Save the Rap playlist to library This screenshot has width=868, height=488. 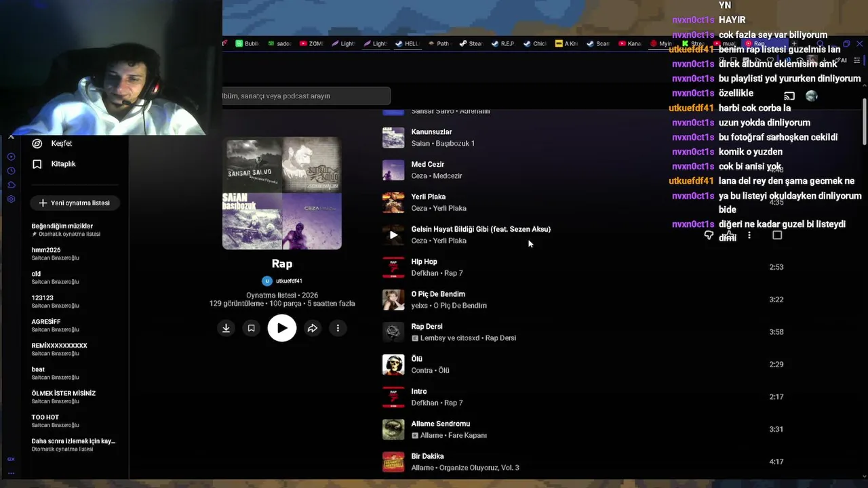click(x=251, y=328)
